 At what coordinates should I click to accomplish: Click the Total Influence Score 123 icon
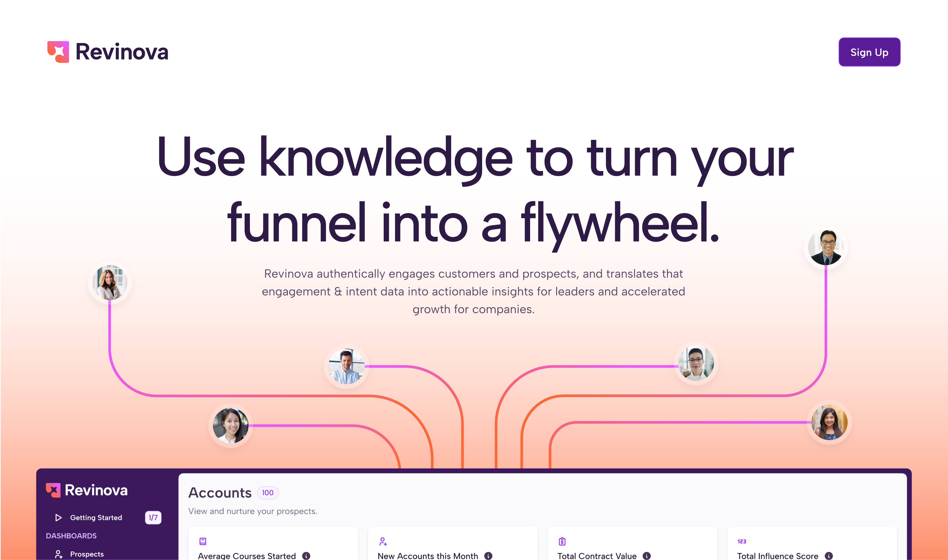pyautogui.click(x=742, y=541)
